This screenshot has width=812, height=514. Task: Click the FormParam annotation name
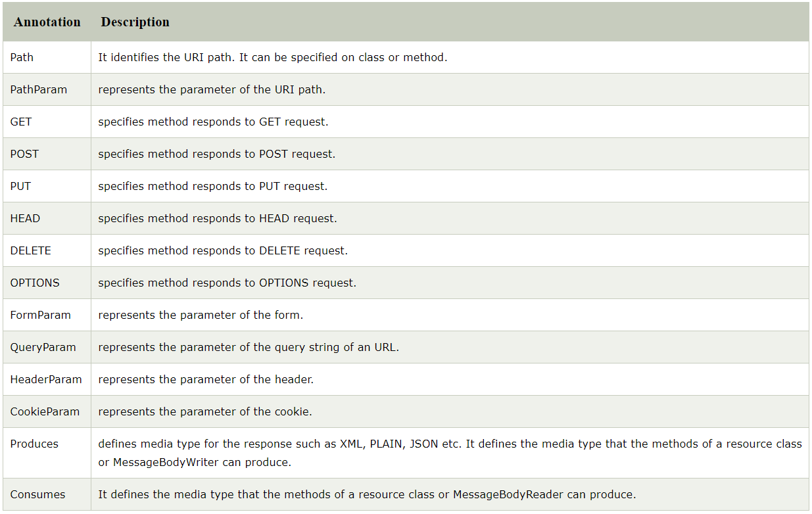40,315
